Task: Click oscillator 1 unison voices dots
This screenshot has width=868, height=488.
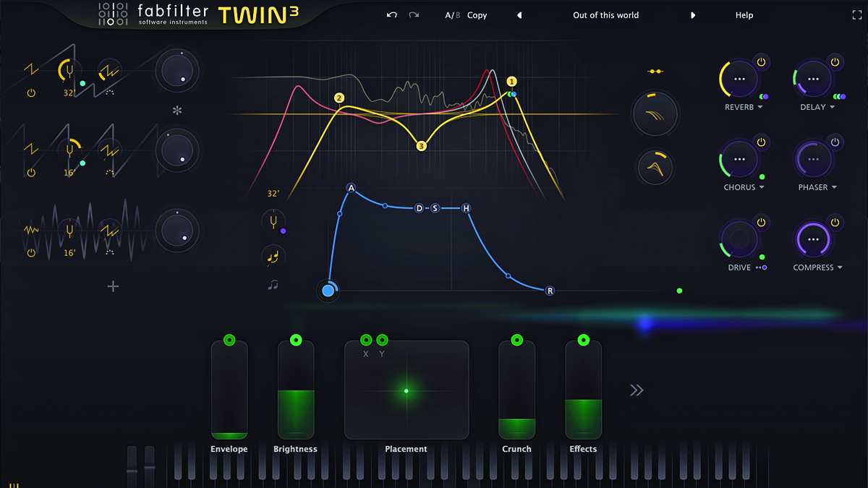Action: tap(109, 93)
